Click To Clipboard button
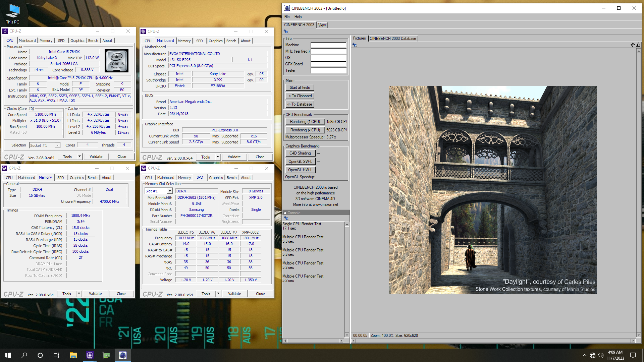 [300, 96]
